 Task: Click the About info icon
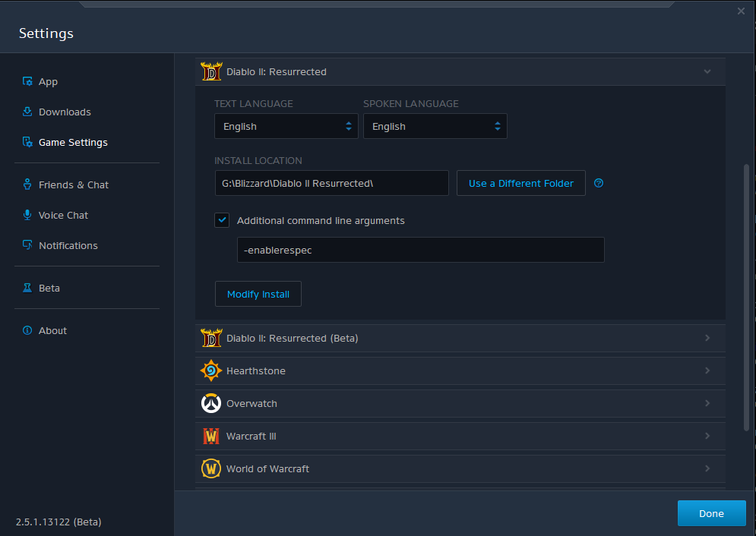click(27, 330)
